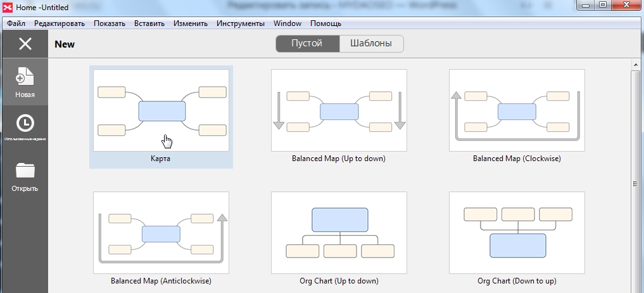
Task: Click the Открыть folder icon
Action: [x=25, y=171]
